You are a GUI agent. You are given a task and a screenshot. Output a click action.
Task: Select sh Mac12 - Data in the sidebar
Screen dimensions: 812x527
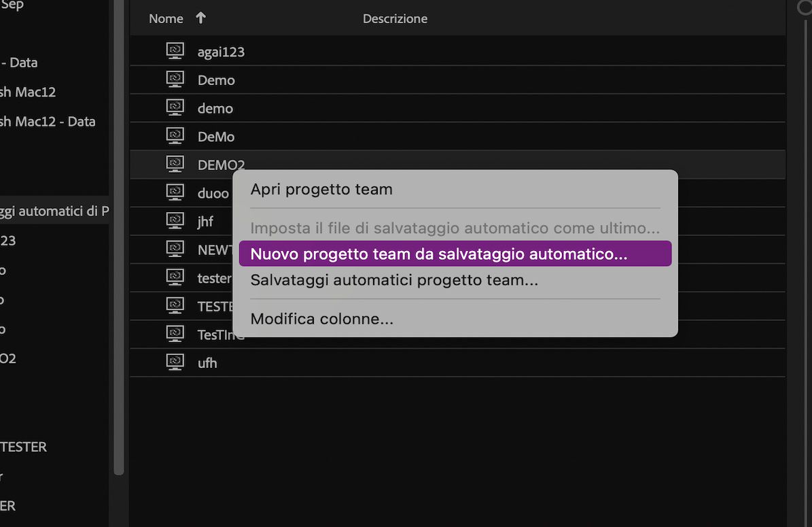[48, 121]
